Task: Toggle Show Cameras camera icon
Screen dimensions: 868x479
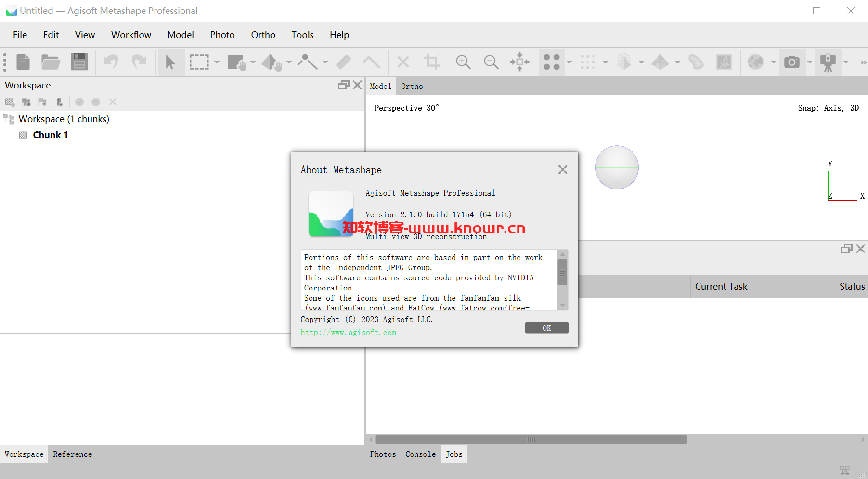Action: coord(792,62)
